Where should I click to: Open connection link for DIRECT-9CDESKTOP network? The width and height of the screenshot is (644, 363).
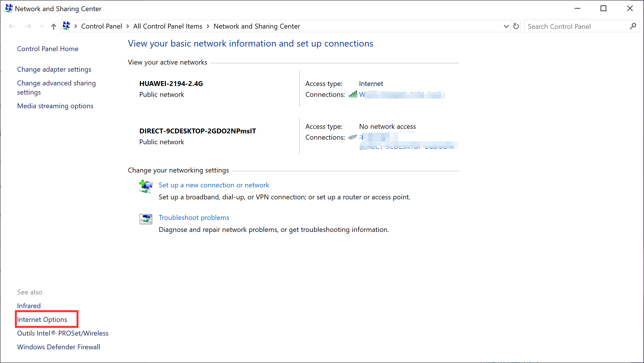tap(408, 142)
